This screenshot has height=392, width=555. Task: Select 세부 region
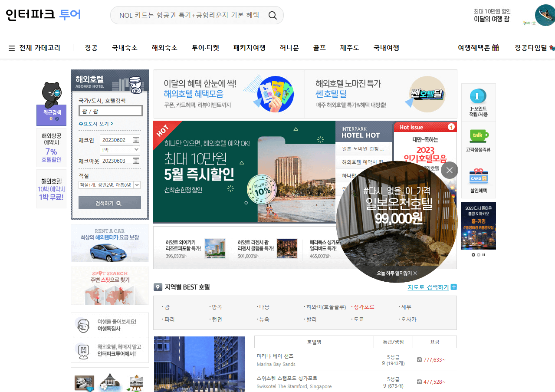(405, 307)
